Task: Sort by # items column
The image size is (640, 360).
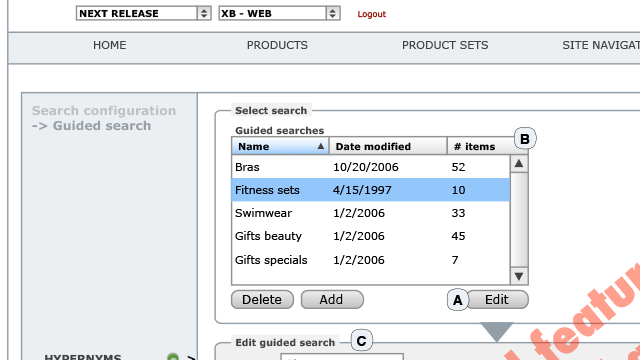Action: click(482, 146)
